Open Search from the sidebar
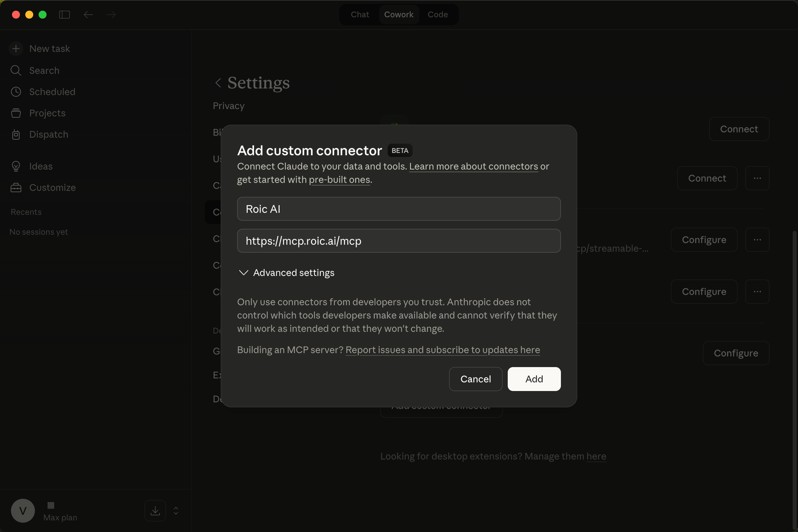Image resolution: width=798 pixels, height=532 pixels. point(44,70)
